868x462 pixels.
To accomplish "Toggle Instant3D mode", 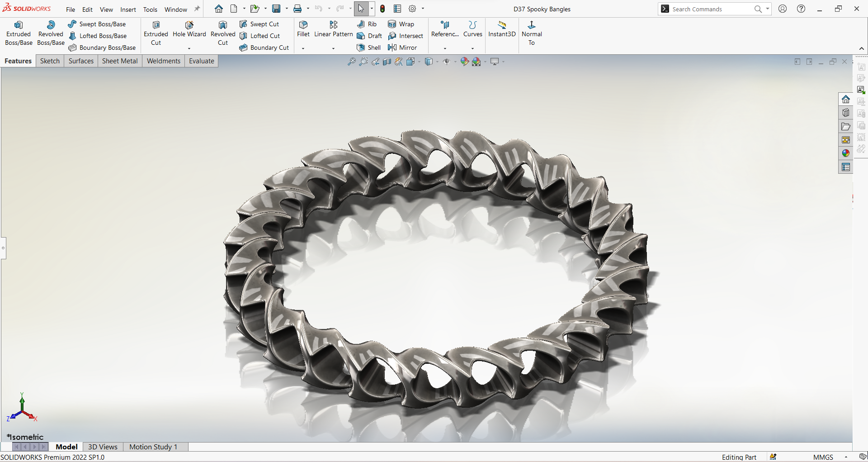I will (502, 29).
